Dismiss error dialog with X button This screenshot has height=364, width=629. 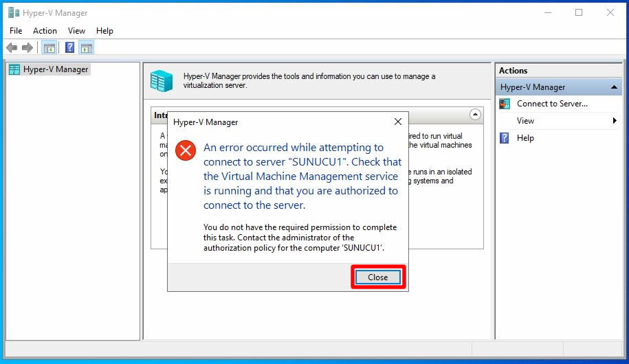[x=397, y=122]
